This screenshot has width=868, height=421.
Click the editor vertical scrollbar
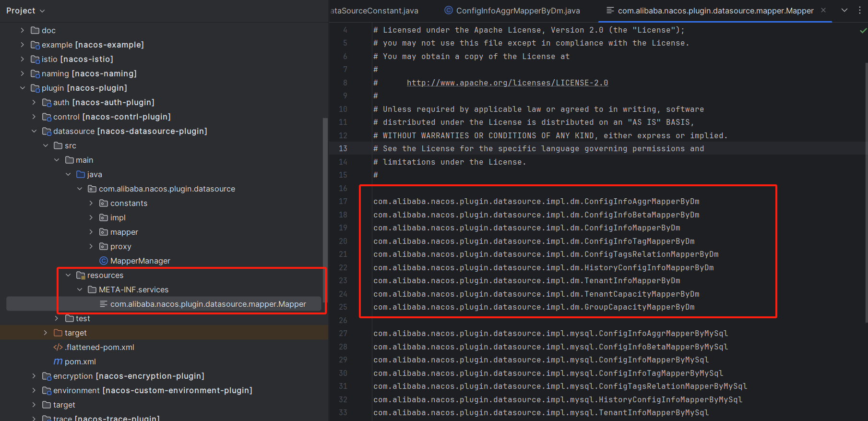pyautogui.click(x=866, y=192)
